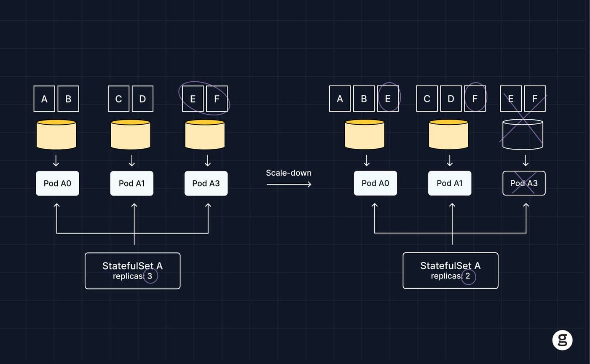The image size is (590, 364).
Task: Select data box B in replicas 3 diagram
Action: [x=68, y=99]
